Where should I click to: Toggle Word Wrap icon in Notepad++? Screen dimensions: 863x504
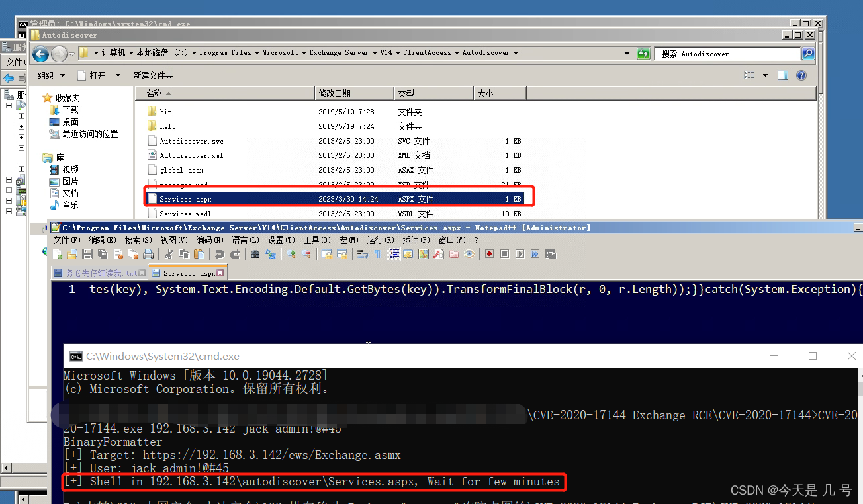(x=363, y=254)
